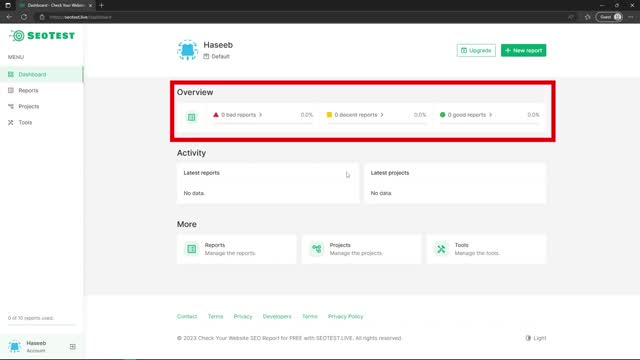Viewport: 640px width, 360px height.
Task: Open the 0 bad reports link
Action: 238,115
